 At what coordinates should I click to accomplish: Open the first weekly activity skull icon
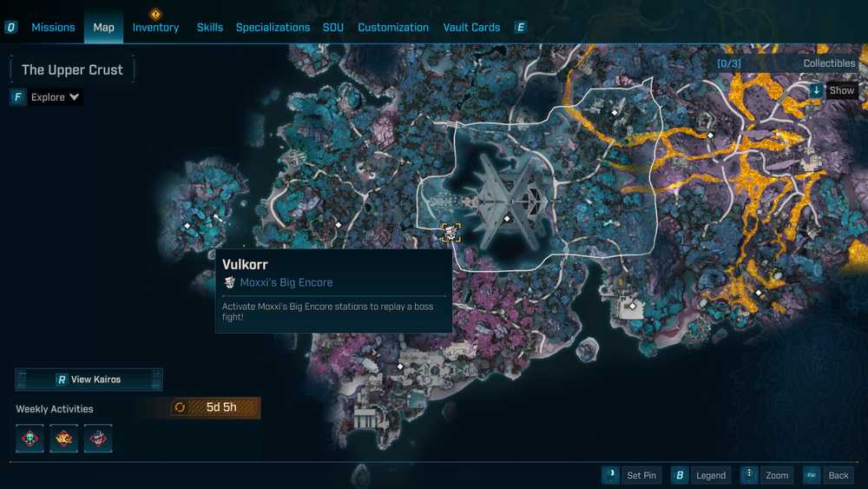[30, 439]
